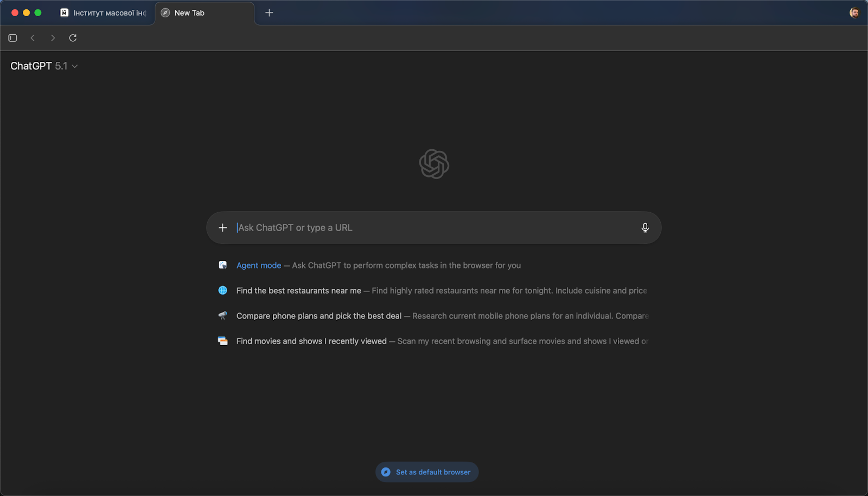Select Compare phone plans suggestion
Screen dimensions: 868x496
click(319, 316)
